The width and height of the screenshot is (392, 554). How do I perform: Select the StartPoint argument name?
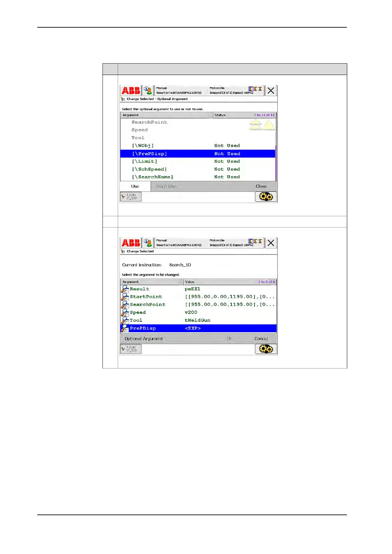click(146, 297)
